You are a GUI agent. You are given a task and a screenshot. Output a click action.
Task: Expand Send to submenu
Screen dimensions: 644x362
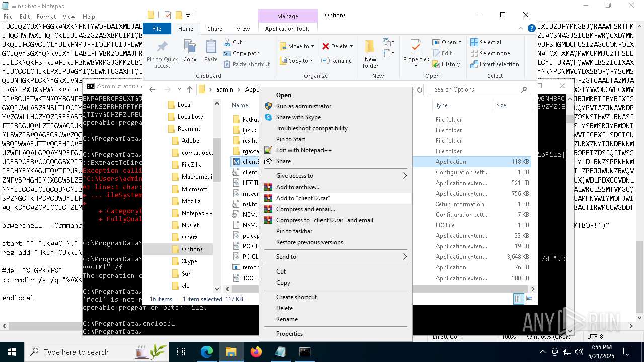pos(336,257)
